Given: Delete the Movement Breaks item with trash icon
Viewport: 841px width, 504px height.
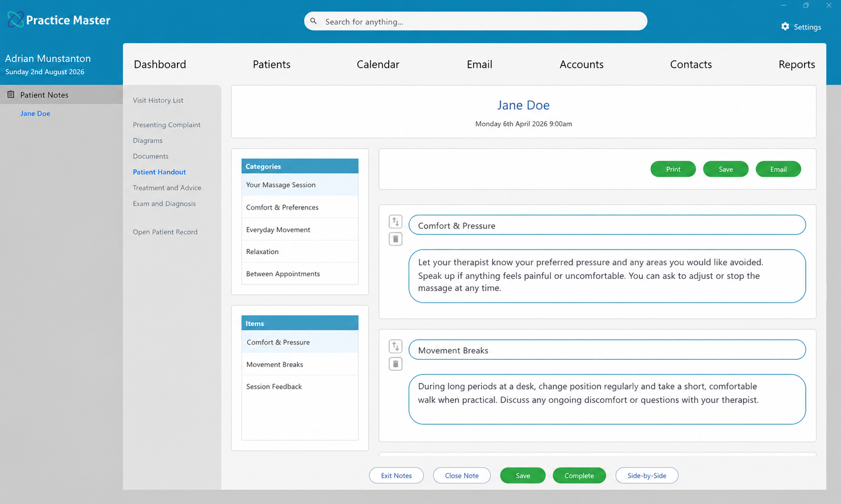Looking at the screenshot, I should pyautogui.click(x=396, y=364).
